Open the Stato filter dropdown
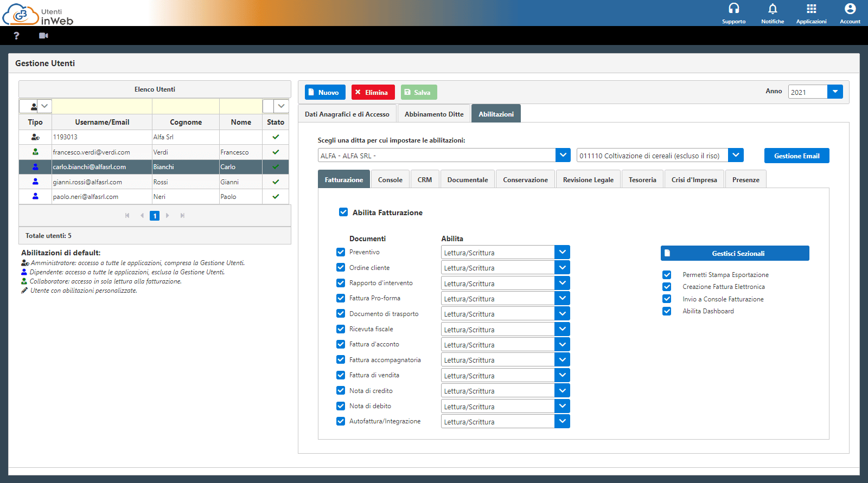Image resolution: width=868 pixels, height=483 pixels. point(281,106)
